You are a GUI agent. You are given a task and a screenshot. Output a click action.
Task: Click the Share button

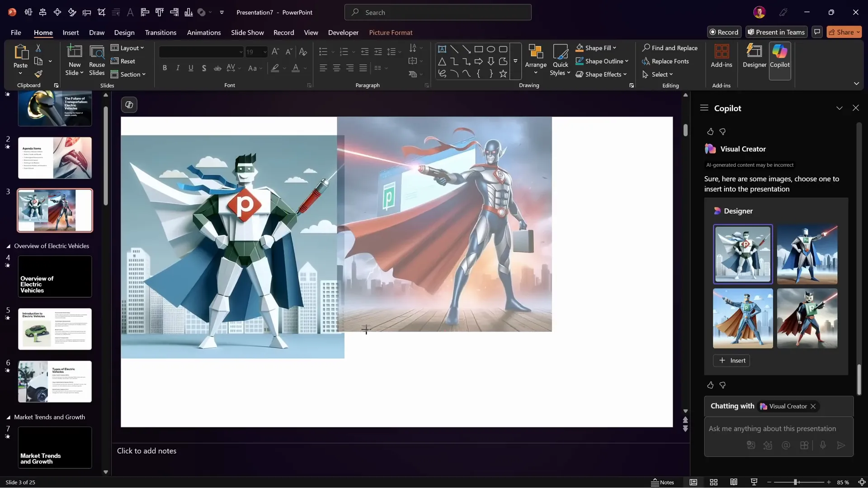pos(844,32)
